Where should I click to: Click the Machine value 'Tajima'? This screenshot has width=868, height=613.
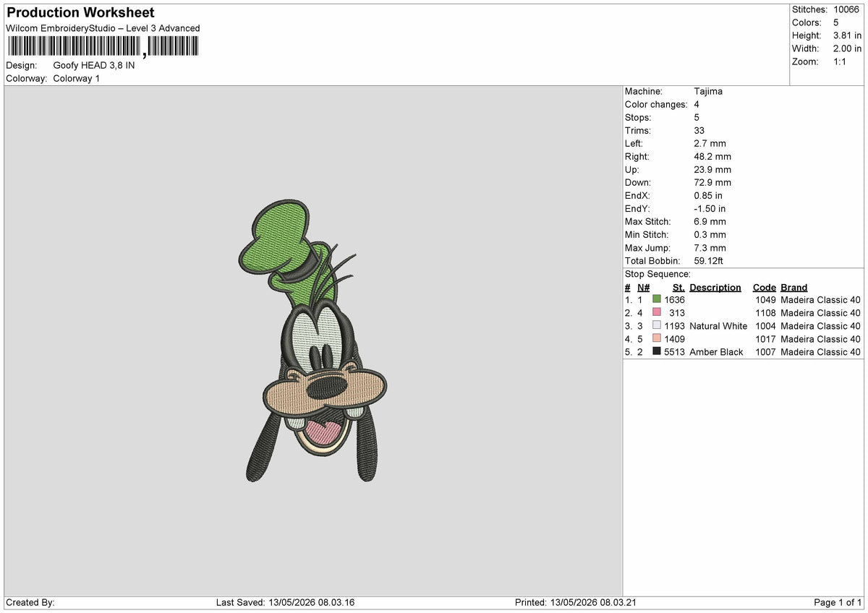pos(708,91)
